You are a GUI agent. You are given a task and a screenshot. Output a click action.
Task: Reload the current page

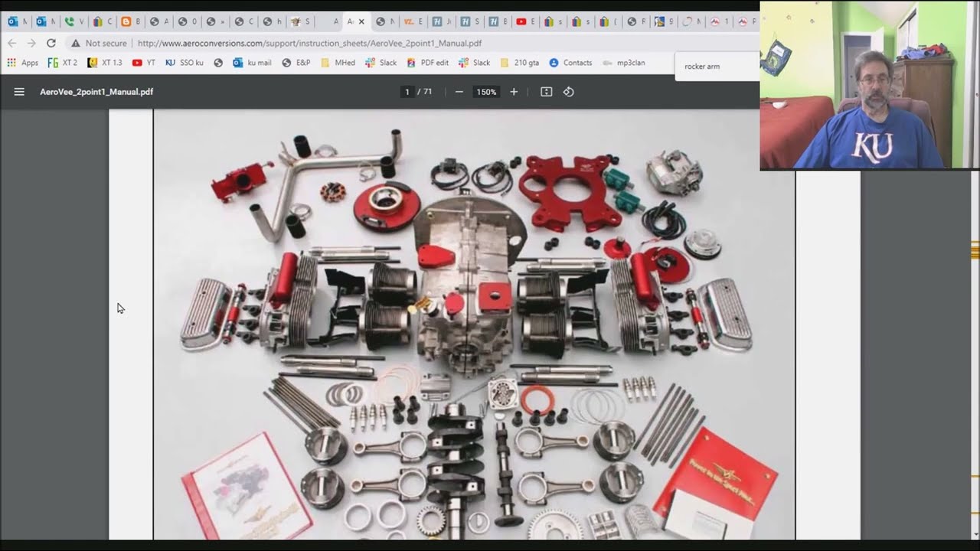click(51, 44)
